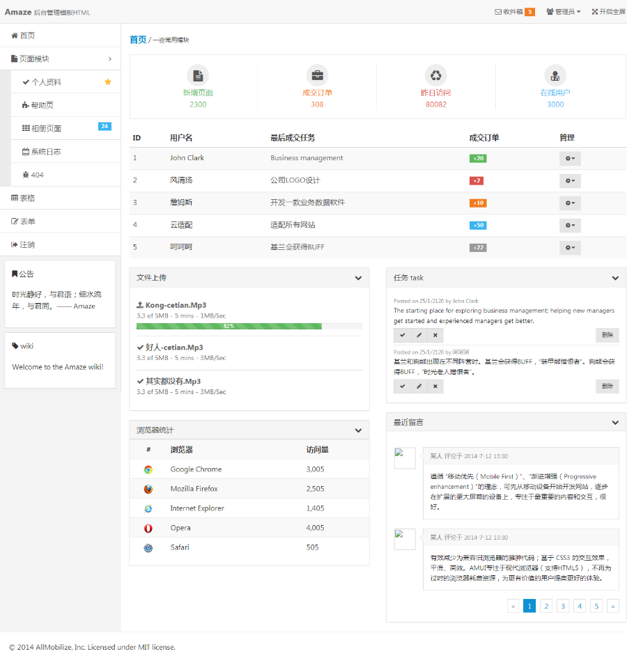This screenshot has height=672, width=627.
Task: Collapse the 任务 task panel
Action: pos(615,278)
